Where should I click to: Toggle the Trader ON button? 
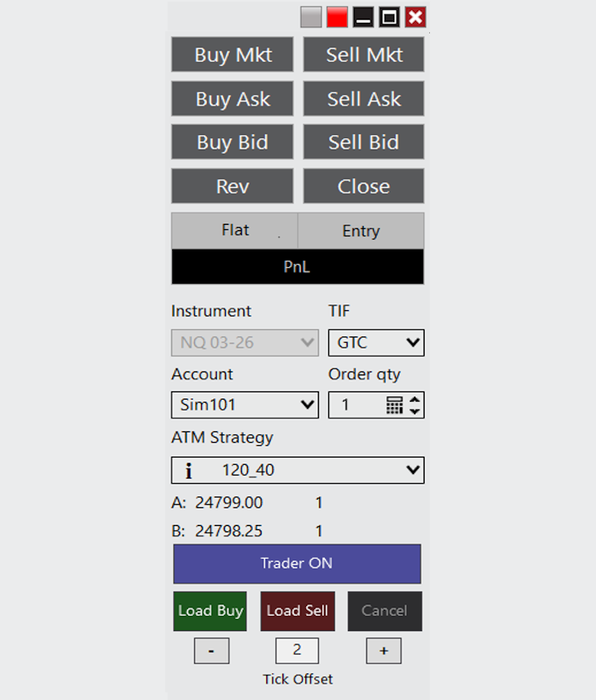point(296,563)
